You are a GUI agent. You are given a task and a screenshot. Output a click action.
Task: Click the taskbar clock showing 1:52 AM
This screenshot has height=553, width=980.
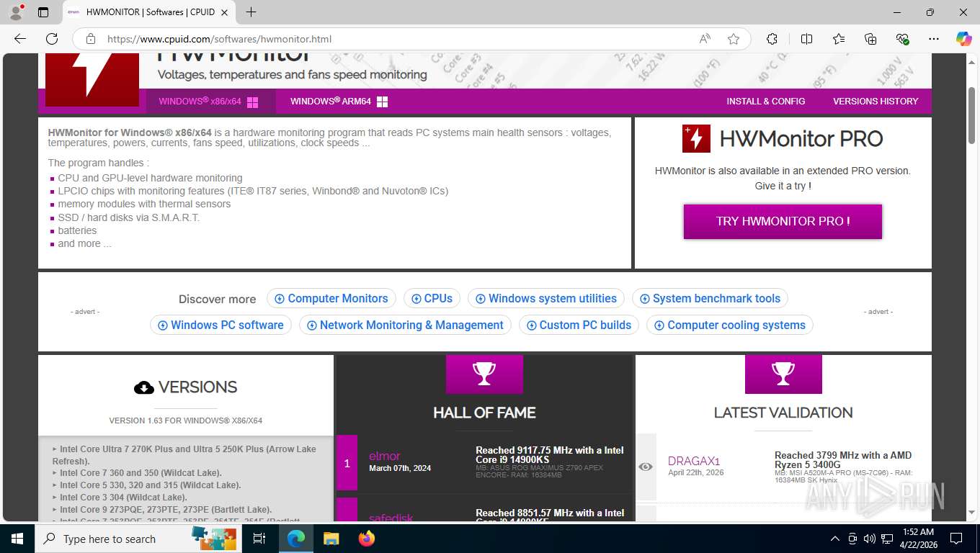click(x=918, y=539)
